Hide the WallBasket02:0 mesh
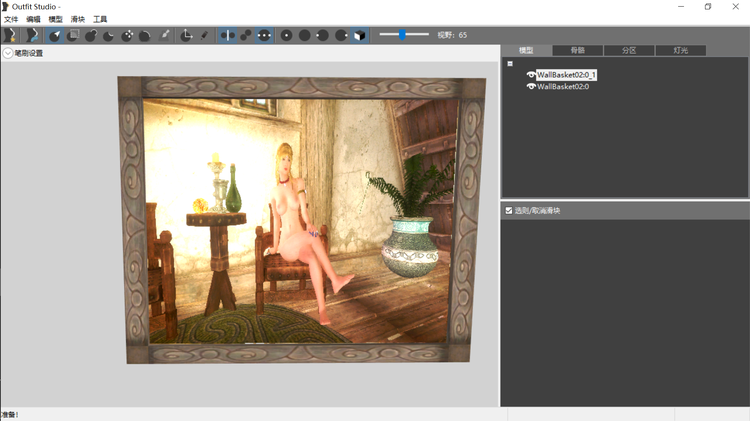Image resolution: width=750 pixels, height=421 pixels. pos(530,87)
